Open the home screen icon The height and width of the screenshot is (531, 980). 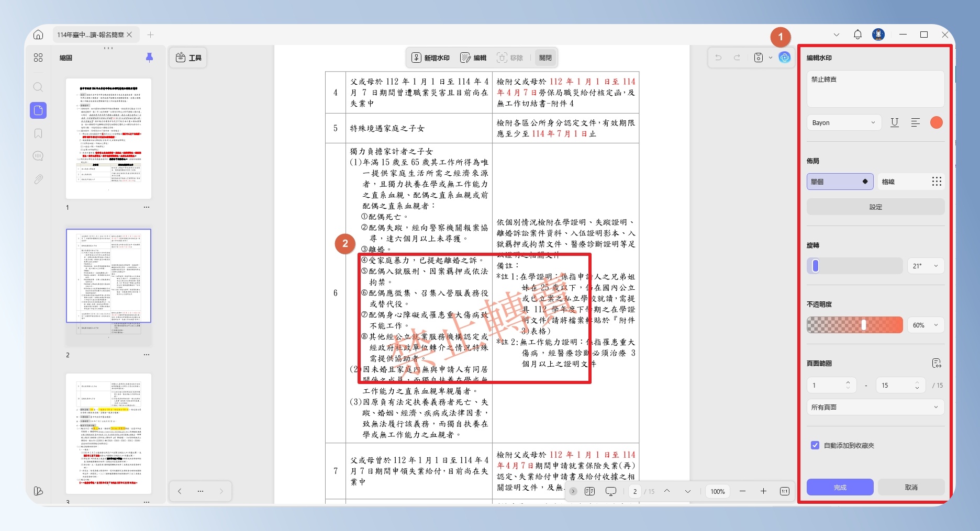pyautogui.click(x=38, y=35)
